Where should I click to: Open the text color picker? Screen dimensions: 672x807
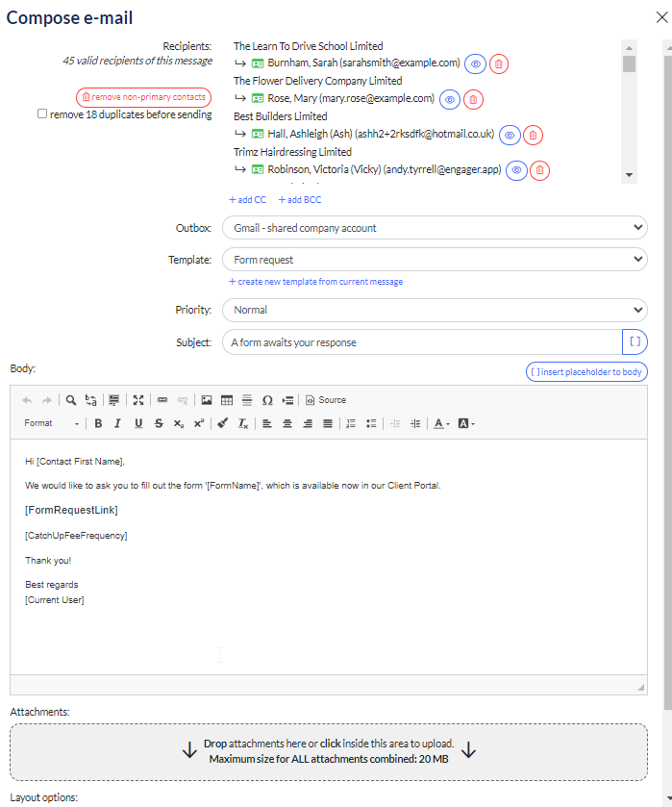(x=440, y=423)
